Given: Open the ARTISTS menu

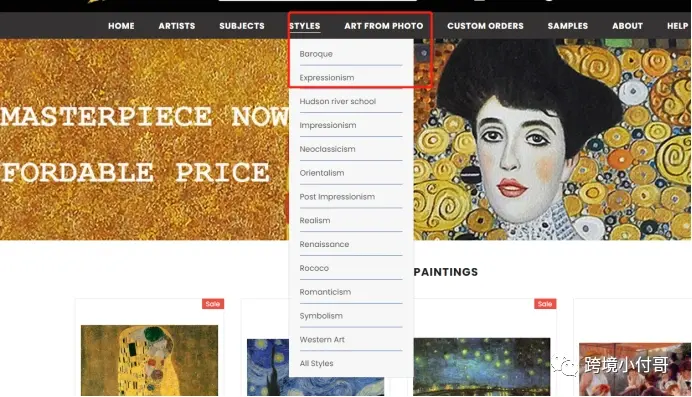Looking at the screenshot, I should (177, 26).
